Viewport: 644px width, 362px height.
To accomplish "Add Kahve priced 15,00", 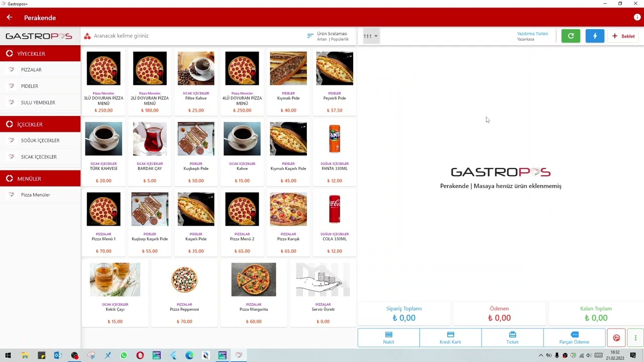I will (x=242, y=152).
